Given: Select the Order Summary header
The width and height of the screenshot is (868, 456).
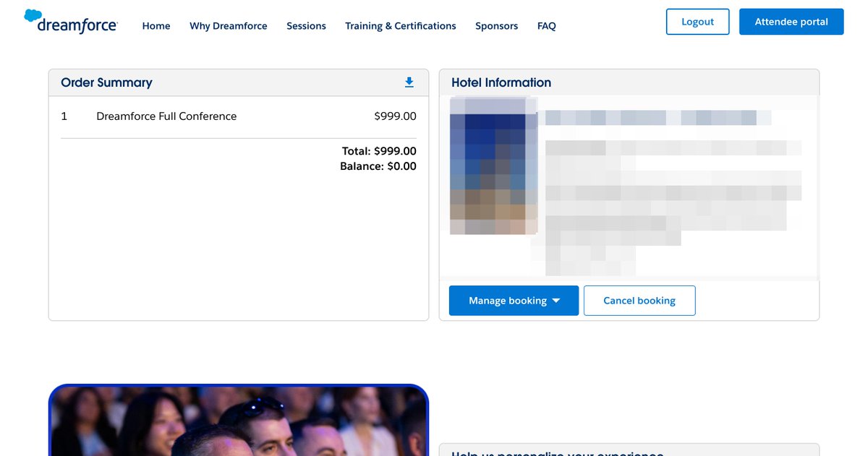Looking at the screenshot, I should tap(106, 82).
